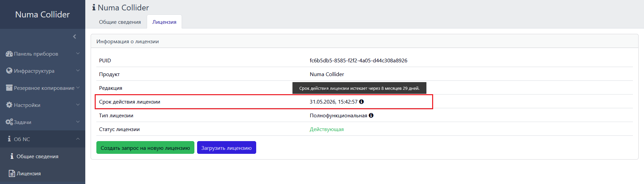Viewport: 644px width, 184px height.
Task: Expand the Панель приборов menu chevron
Action: click(x=78, y=54)
